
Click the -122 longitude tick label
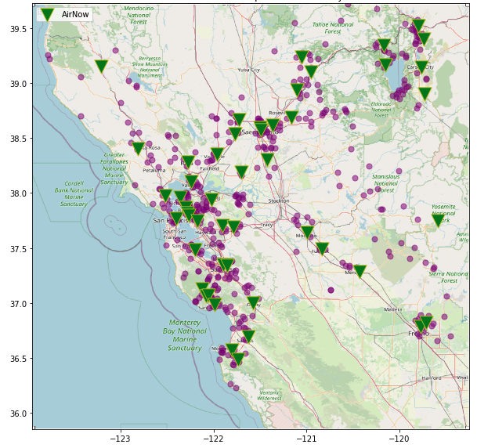tap(214, 439)
